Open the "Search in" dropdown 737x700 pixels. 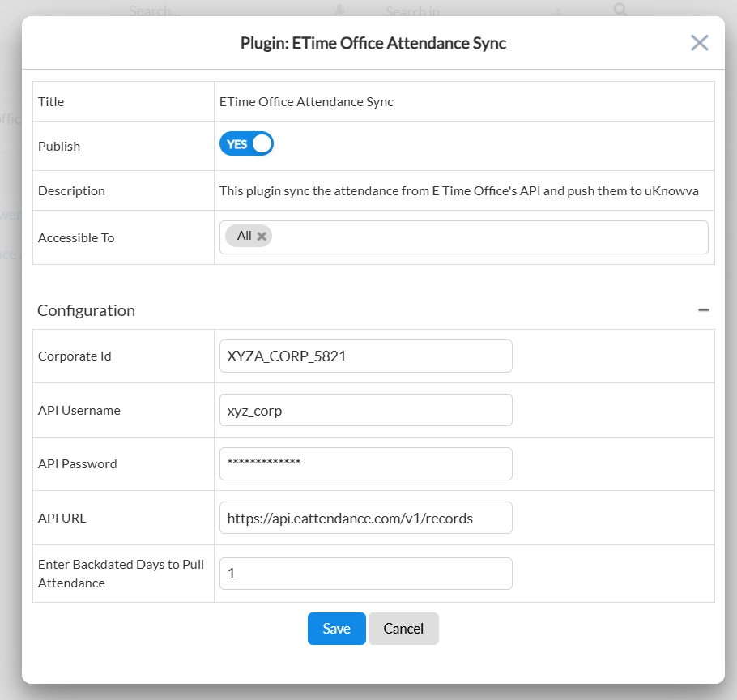470,11
